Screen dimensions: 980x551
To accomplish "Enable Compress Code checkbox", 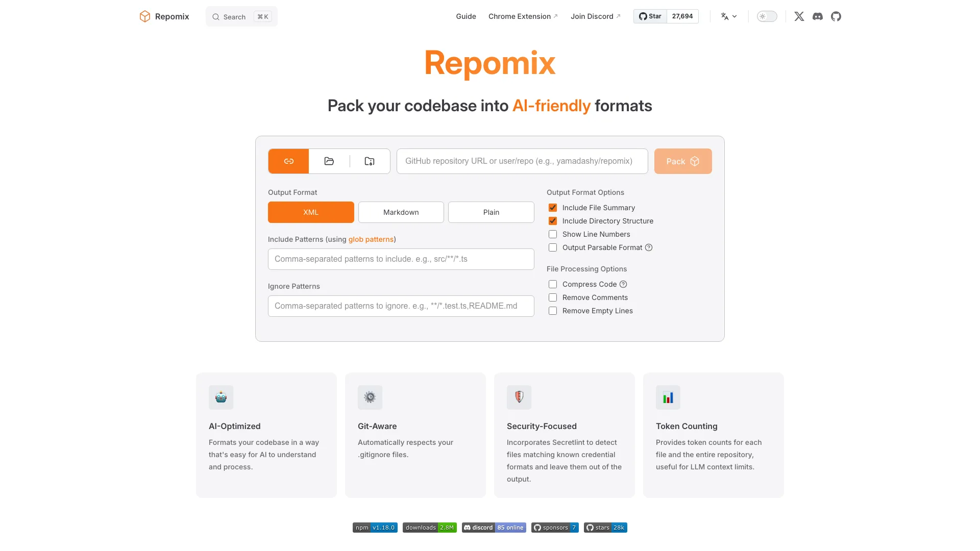I will click(x=553, y=284).
